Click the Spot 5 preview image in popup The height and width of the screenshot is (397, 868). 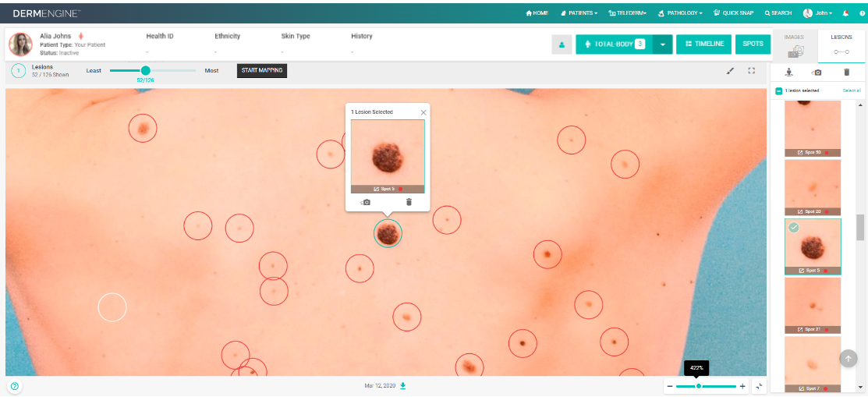(388, 156)
